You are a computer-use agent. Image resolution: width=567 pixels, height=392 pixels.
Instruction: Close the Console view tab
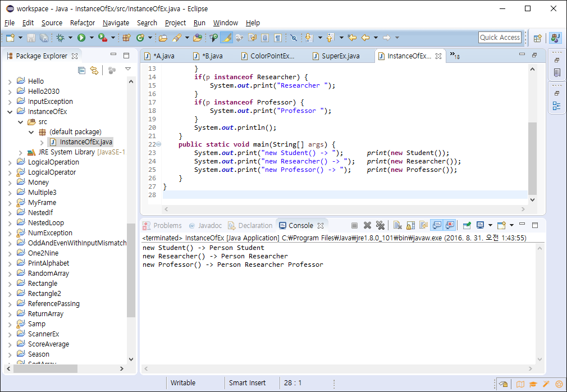pyautogui.click(x=321, y=226)
